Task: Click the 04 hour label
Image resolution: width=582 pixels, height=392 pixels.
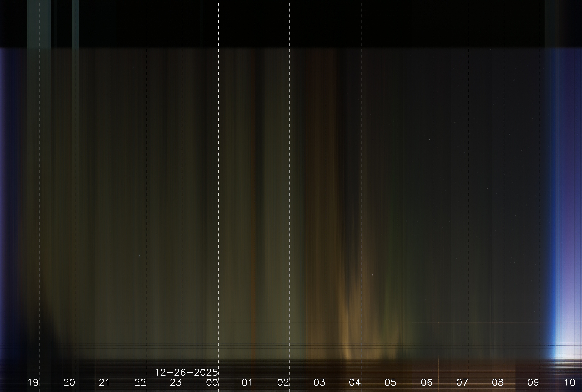Action: (x=355, y=382)
